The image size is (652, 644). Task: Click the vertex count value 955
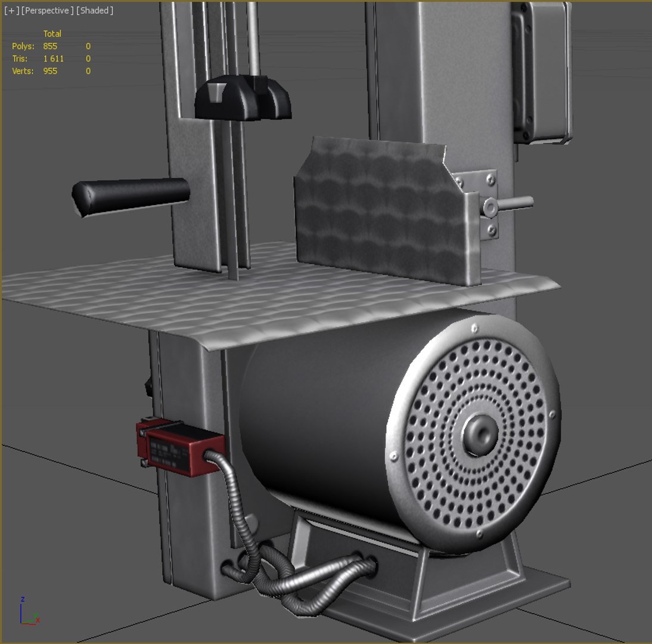[x=50, y=71]
